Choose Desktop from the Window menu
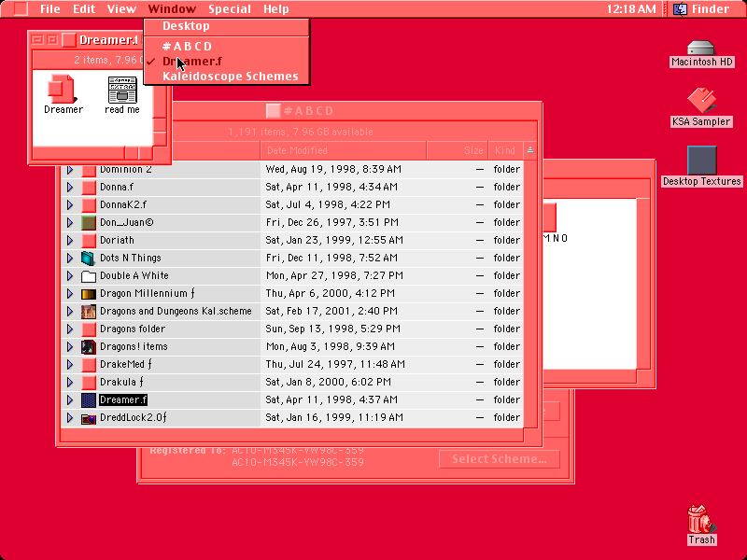This screenshot has width=747, height=560. pos(227,26)
